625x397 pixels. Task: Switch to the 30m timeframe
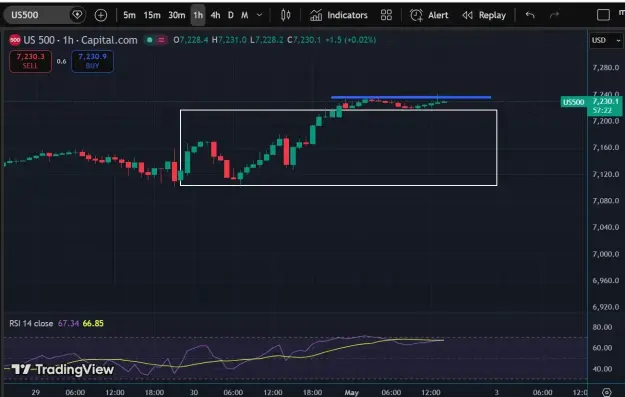[x=177, y=15]
